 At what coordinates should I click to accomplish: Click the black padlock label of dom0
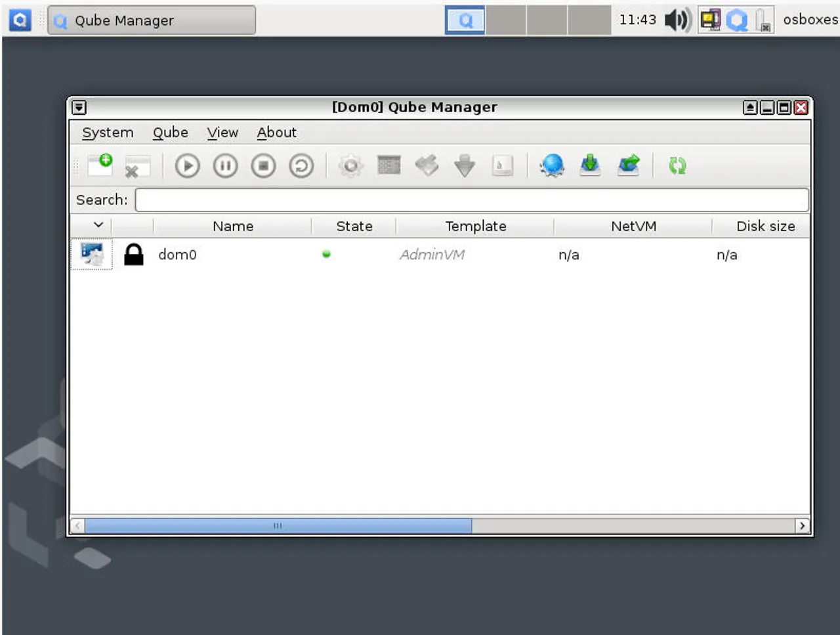[134, 254]
